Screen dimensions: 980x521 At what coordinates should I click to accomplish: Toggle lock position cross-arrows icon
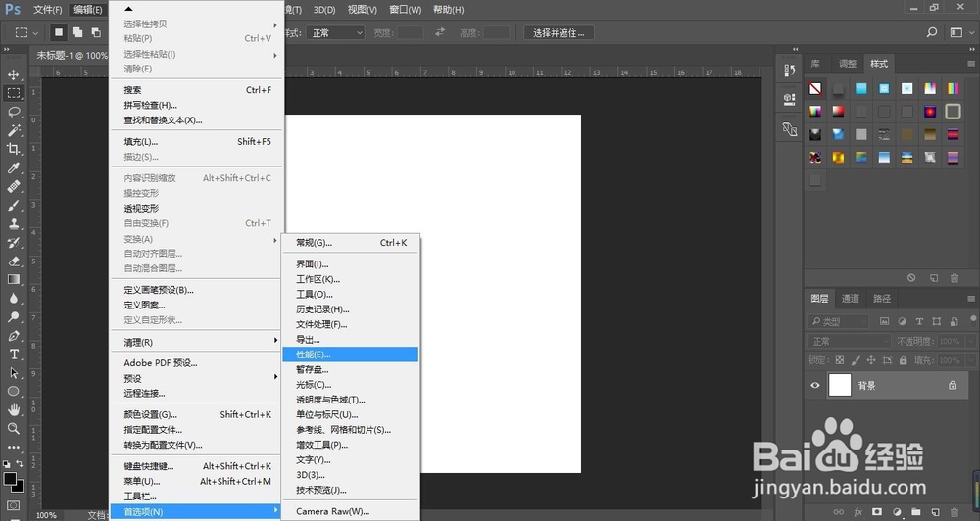point(871,360)
